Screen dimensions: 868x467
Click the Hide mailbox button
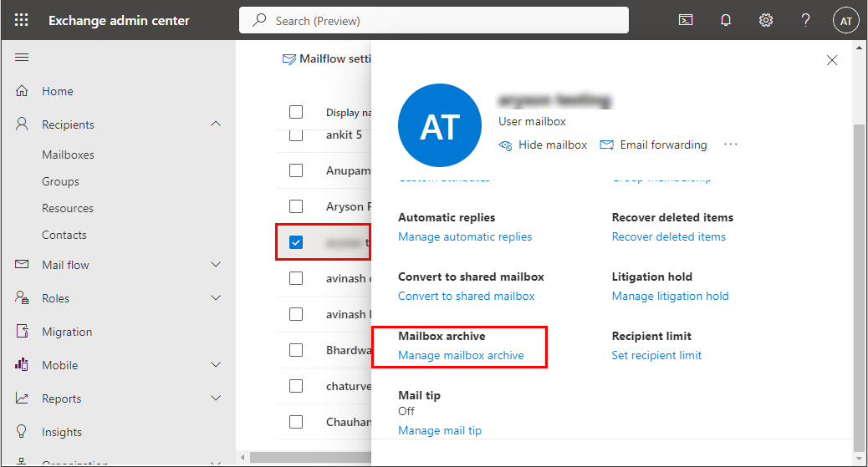[x=543, y=145]
